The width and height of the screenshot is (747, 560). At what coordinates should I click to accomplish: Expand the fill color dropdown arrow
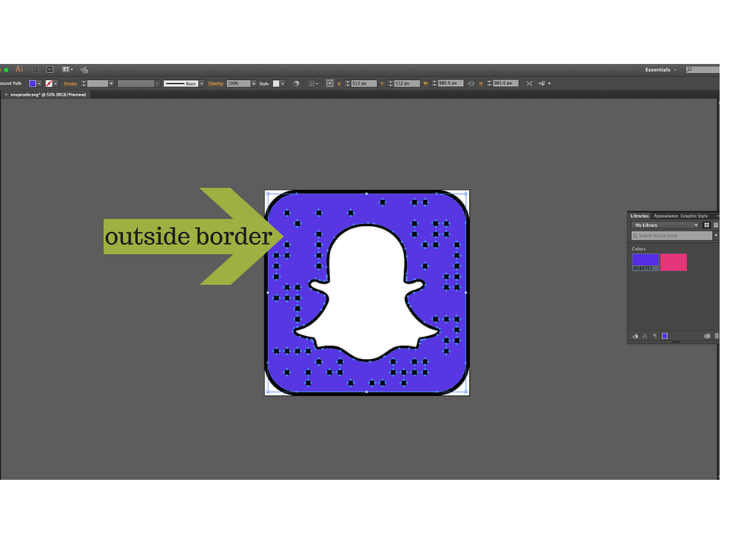[39, 84]
